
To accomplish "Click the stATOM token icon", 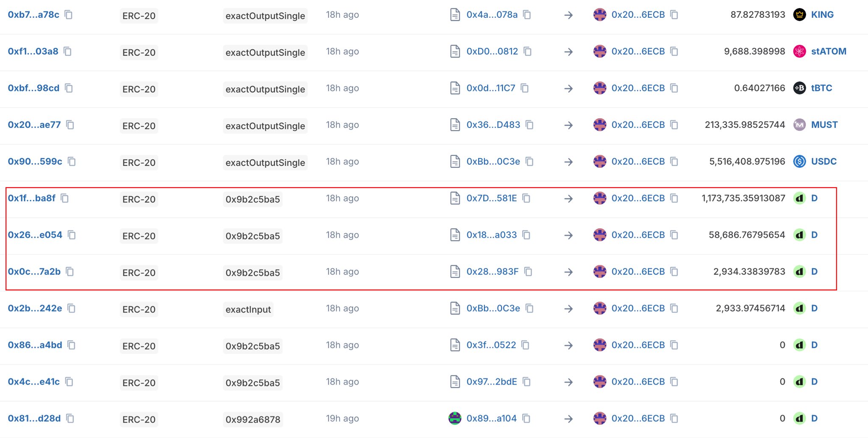I will coord(799,52).
